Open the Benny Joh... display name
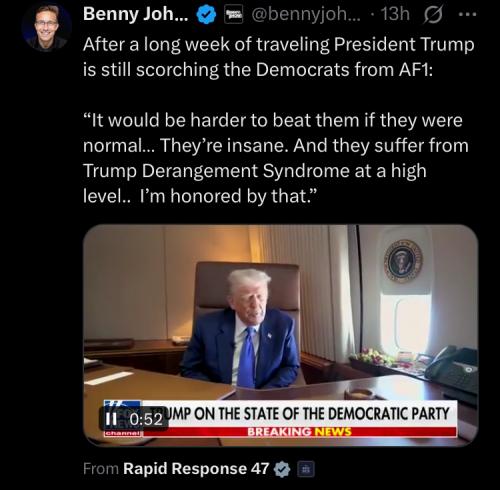Screen dimensions: 500x490 (135, 14)
